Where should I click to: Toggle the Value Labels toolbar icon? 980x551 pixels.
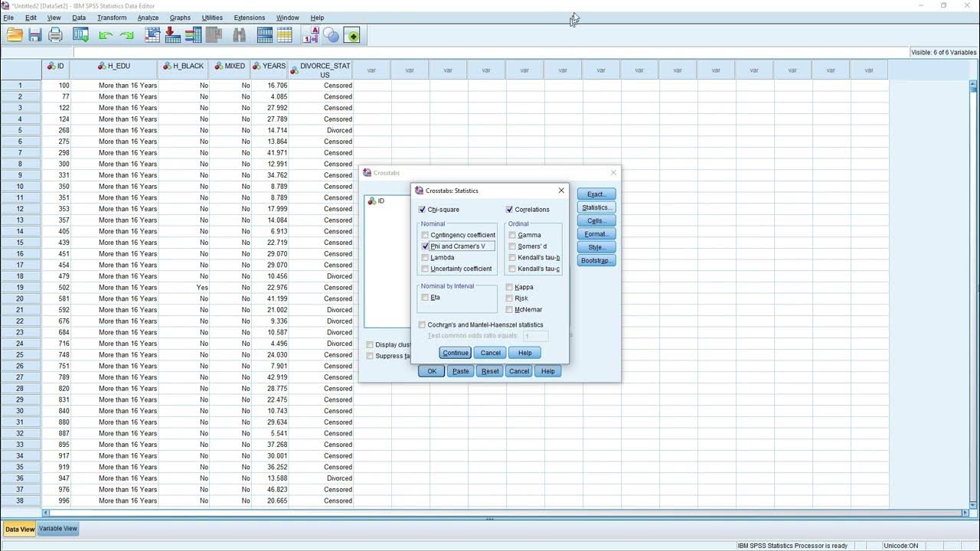click(311, 34)
